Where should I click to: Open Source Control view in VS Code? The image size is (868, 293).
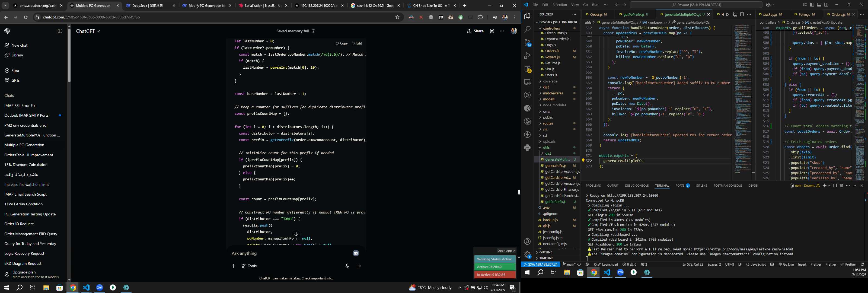click(x=527, y=43)
